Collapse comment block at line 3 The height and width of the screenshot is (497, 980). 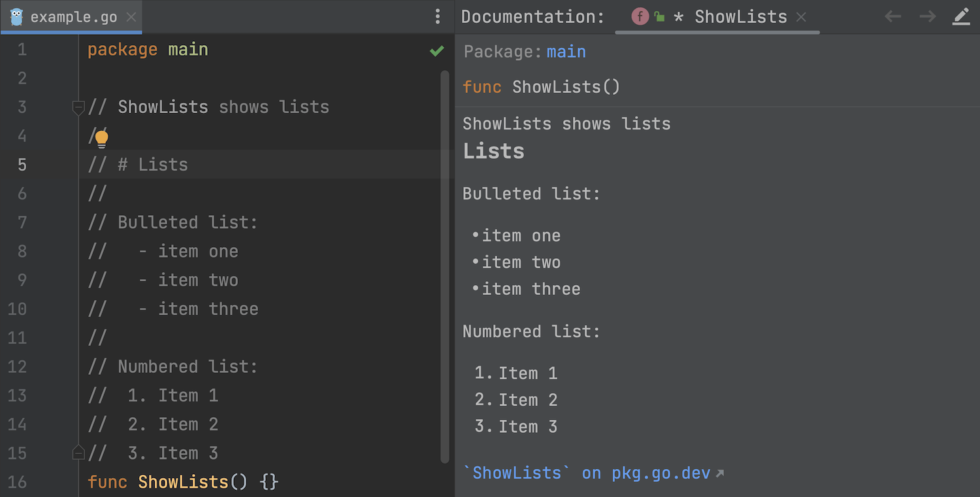pyautogui.click(x=78, y=107)
